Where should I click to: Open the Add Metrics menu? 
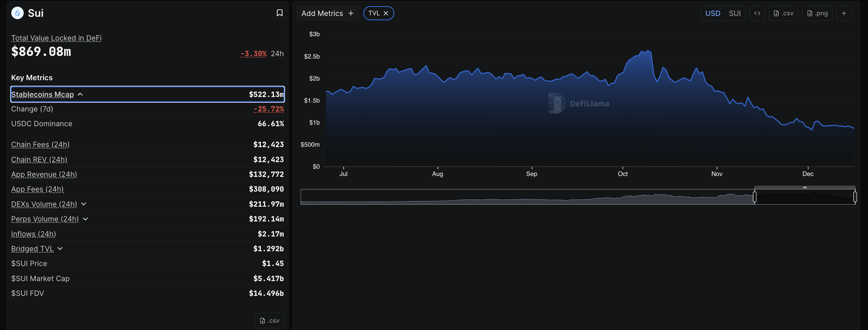pyautogui.click(x=327, y=13)
